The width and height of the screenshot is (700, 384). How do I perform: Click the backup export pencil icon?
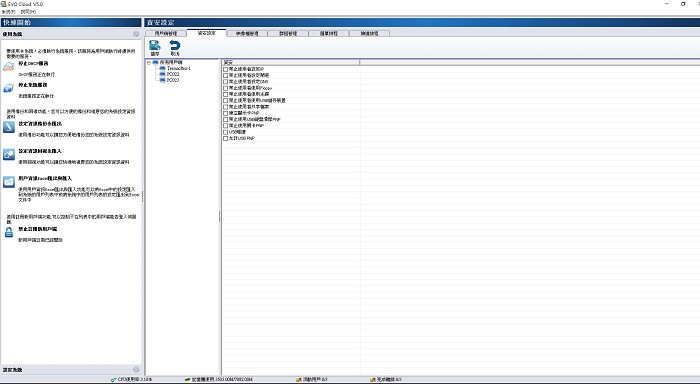pyautogui.click(x=9, y=127)
